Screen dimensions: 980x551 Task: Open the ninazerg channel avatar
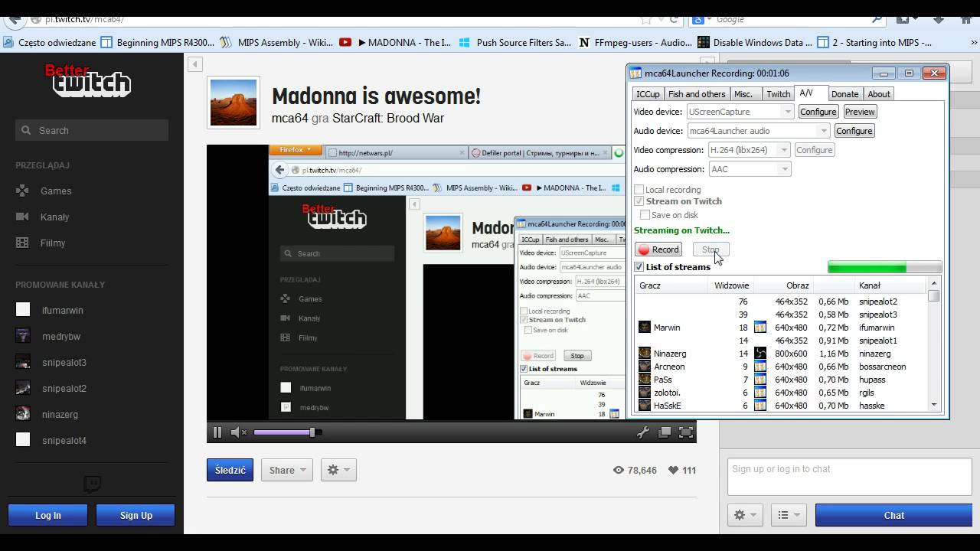tap(23, 413)
